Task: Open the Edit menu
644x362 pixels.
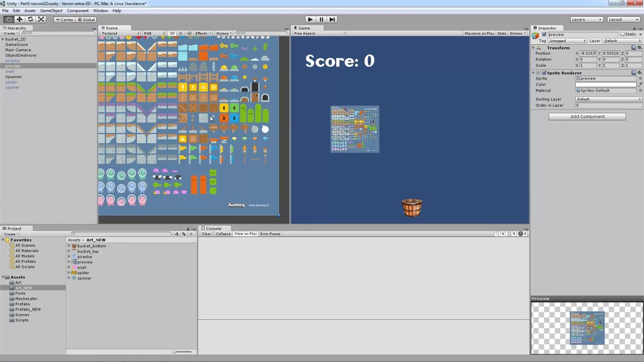Action: tap(17, 11)
